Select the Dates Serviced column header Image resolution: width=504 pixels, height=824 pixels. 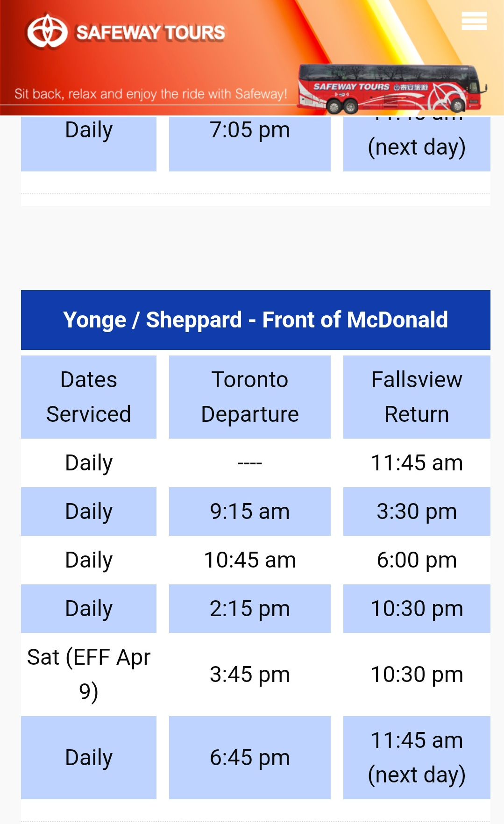tap(89, 397)
